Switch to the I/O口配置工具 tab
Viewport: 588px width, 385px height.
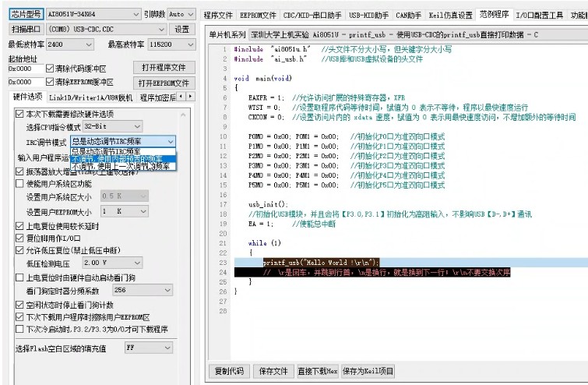tap(539, 16)
